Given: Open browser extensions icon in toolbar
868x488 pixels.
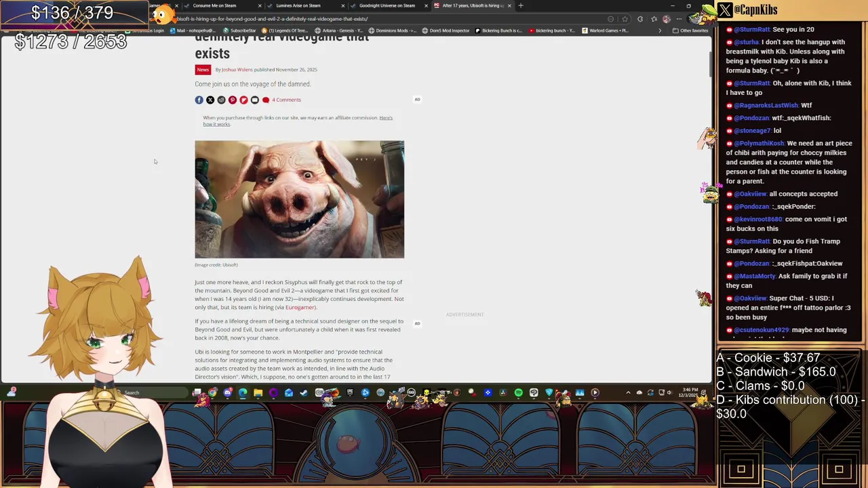Looking at the screenshot, I should (640, 19).
